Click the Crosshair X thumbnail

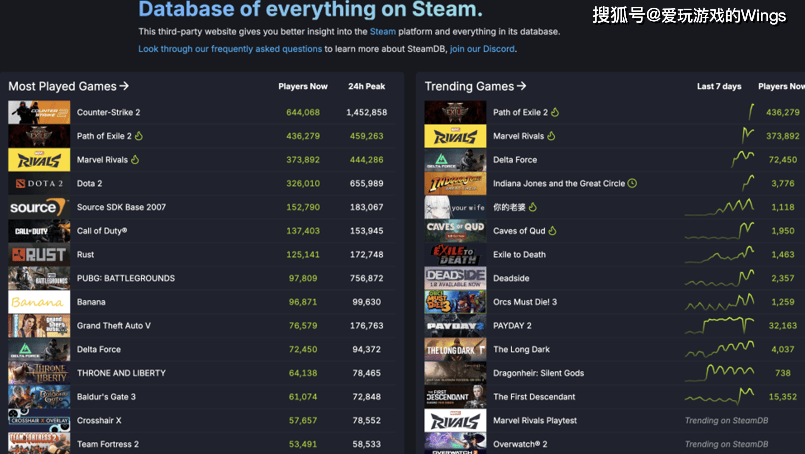pos(39,420)
